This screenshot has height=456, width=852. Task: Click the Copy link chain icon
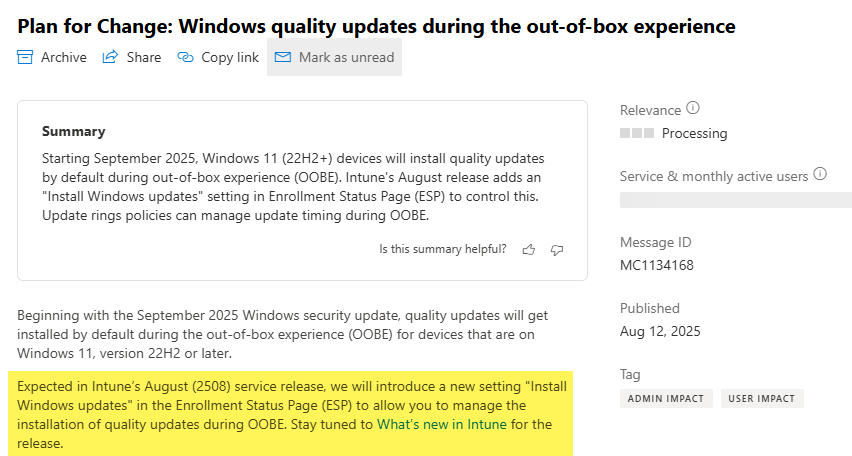pyautogui.click(x=185, y=57)
